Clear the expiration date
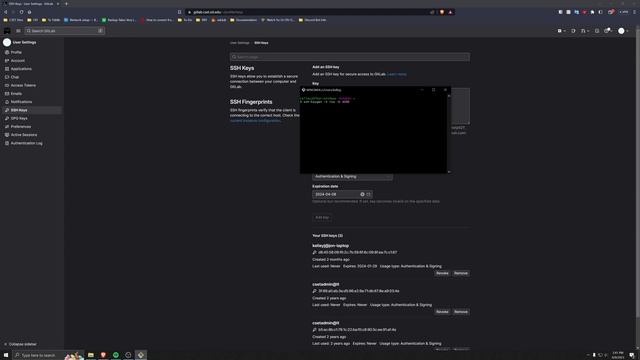Viewport: 640px width, 360px height. tap(362, 194)
